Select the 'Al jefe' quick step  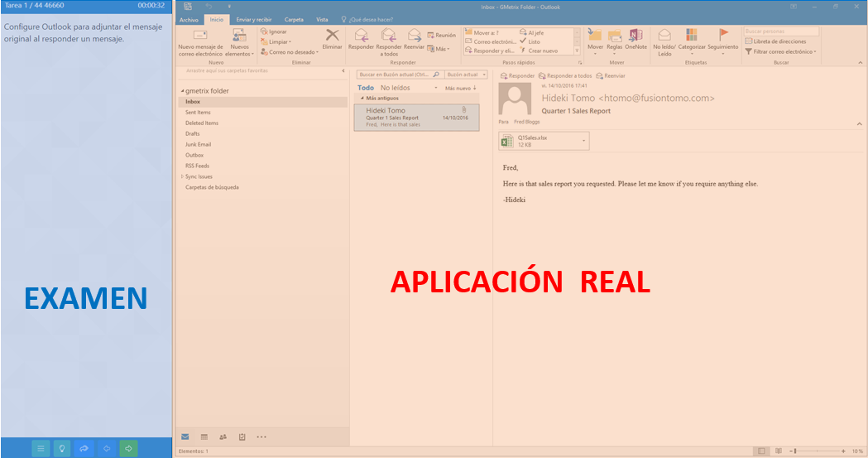532,32
